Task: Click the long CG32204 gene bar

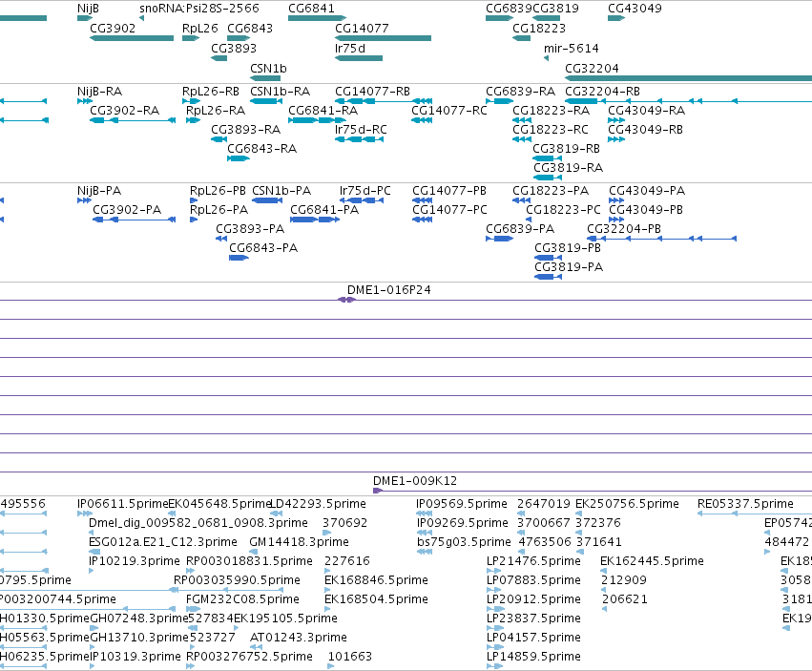Action: [x=688, y=78]
